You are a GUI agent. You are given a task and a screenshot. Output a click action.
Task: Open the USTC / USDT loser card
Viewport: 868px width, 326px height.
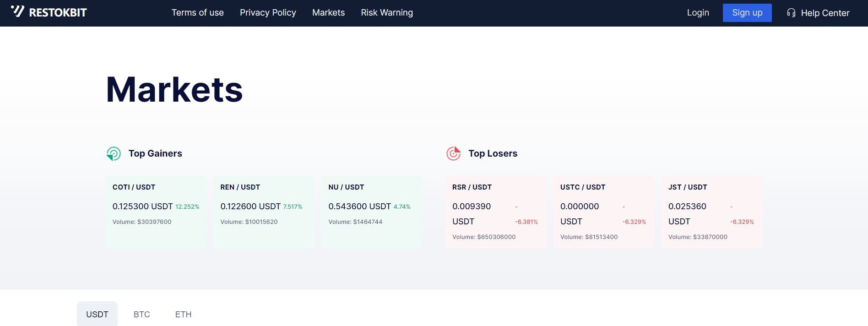pos(604,212)
